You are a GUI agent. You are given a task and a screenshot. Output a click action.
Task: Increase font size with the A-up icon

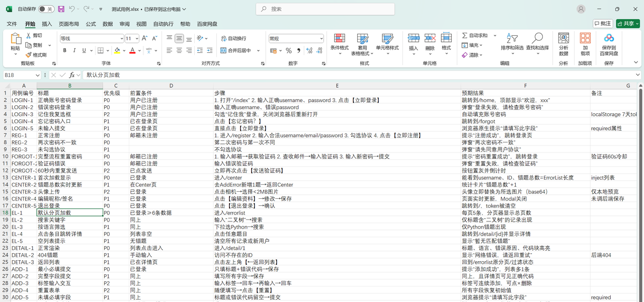(x=144, y=38)
